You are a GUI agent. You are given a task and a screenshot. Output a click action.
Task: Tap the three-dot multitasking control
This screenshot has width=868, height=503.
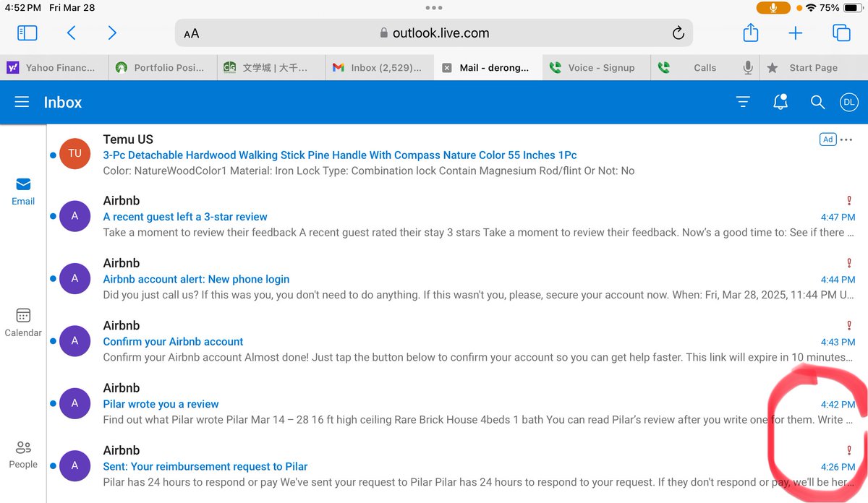pyautogui.click(x=433, y=7)
